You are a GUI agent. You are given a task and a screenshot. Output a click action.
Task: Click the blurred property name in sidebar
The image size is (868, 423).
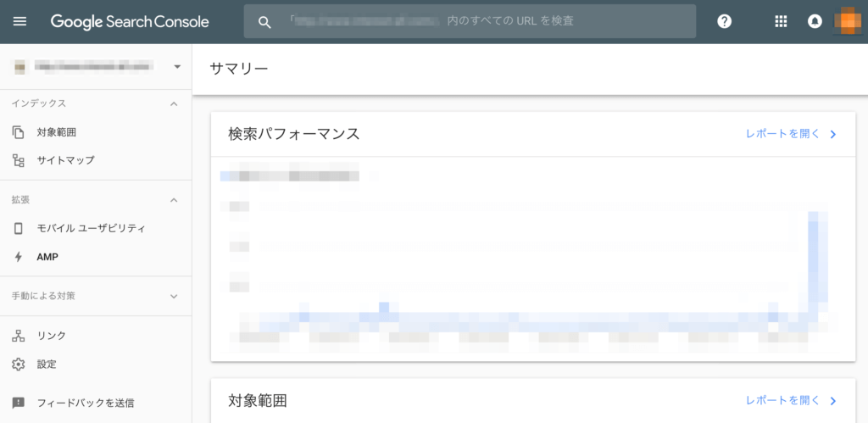coord(93,66)
